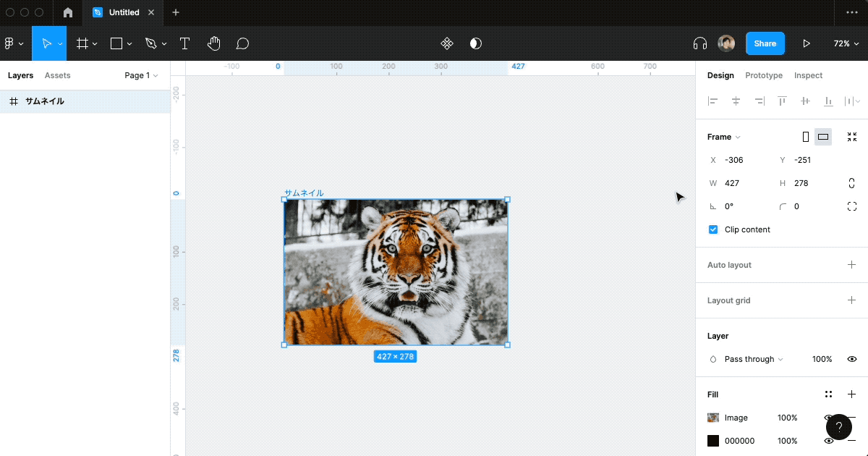Open the Figma main menu
The height and width of the screenshot is (456, 868).
[x=14, y=43]
